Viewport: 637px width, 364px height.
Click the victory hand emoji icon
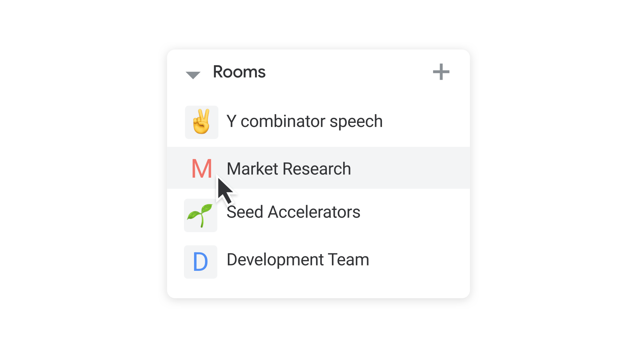tap(201, 122)
